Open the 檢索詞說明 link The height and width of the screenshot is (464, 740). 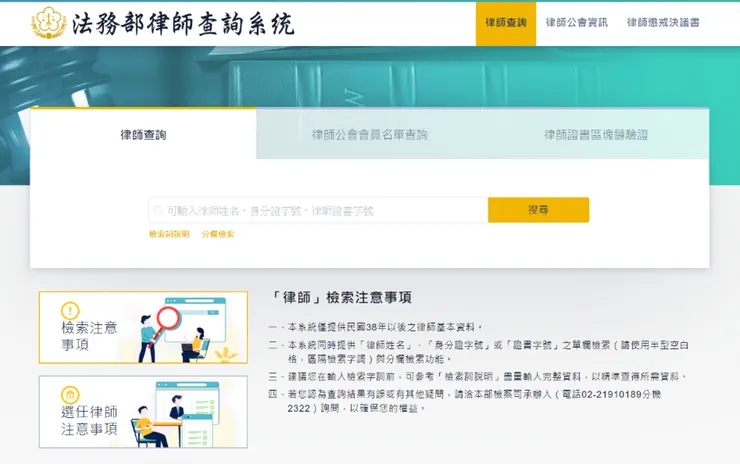(x=169, y=234)
